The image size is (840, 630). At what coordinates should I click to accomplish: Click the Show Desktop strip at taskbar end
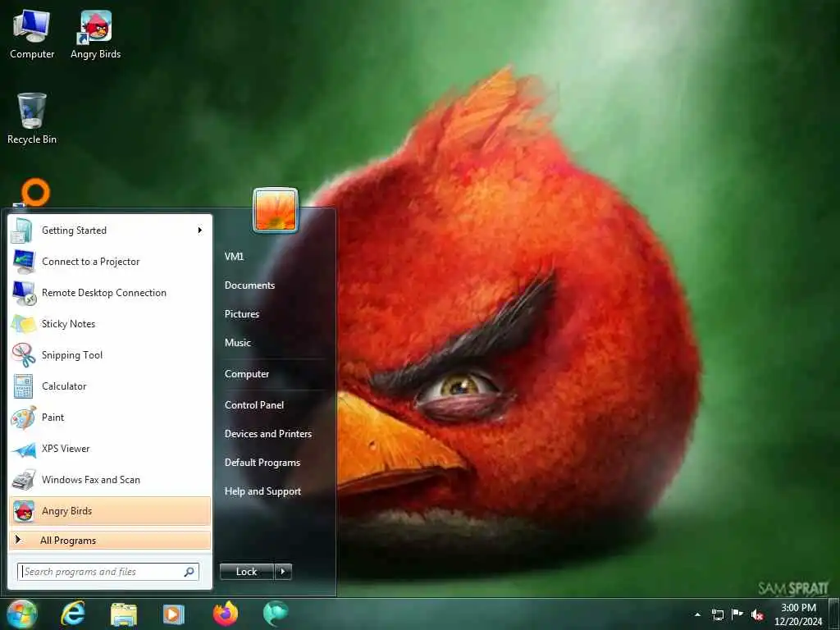[x=835, y=614]
